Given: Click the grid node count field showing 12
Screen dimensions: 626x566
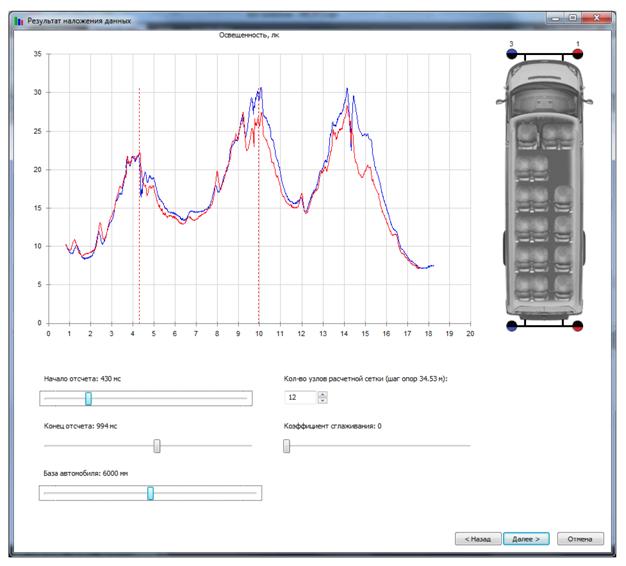Looking at the screenshot, I should tap(300, 398).
